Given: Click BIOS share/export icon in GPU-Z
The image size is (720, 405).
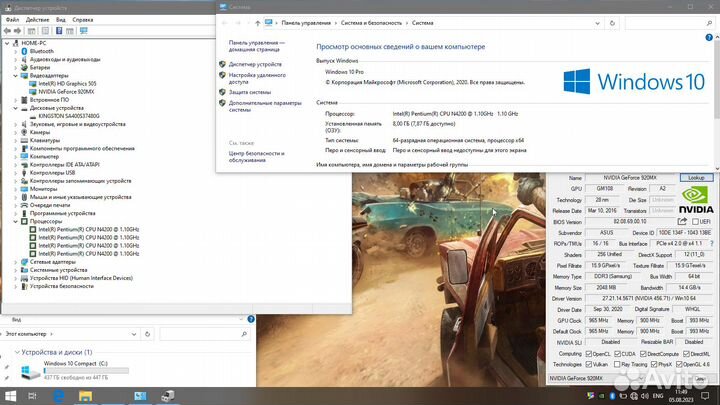Looking at the screenshot, I should (682, 221).
